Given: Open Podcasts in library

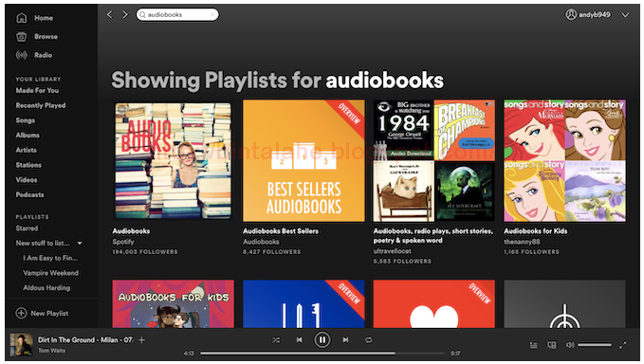Looking at the screenshot, I should coord(29,194).
